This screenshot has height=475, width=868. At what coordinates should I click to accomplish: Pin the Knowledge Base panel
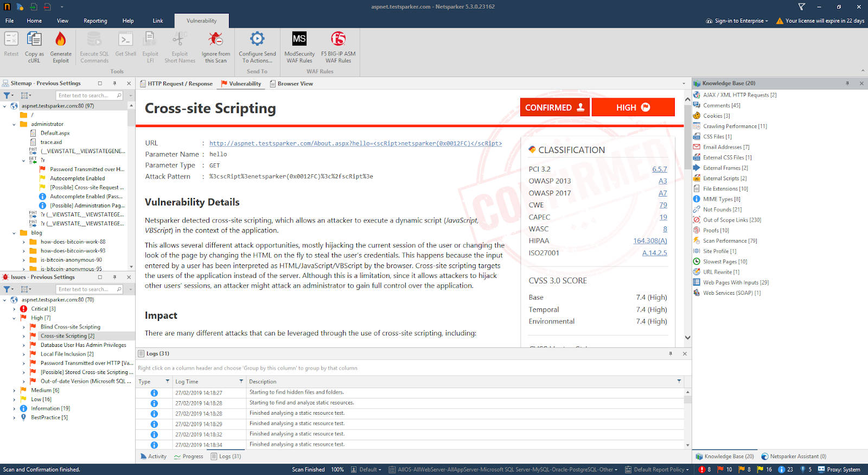[847, 83]
